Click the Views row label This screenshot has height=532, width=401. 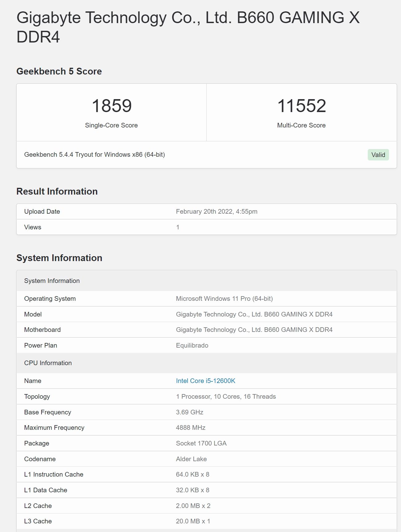pos(33,227)
